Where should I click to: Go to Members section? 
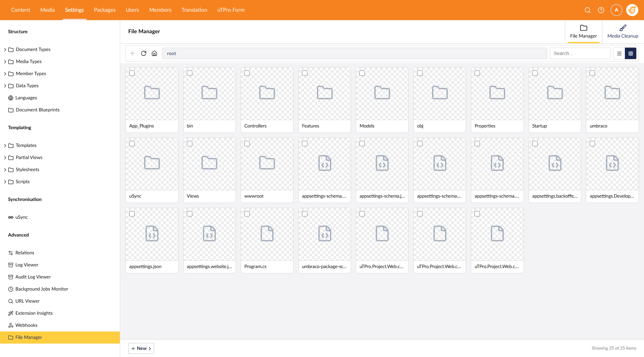tap(160, 10)
